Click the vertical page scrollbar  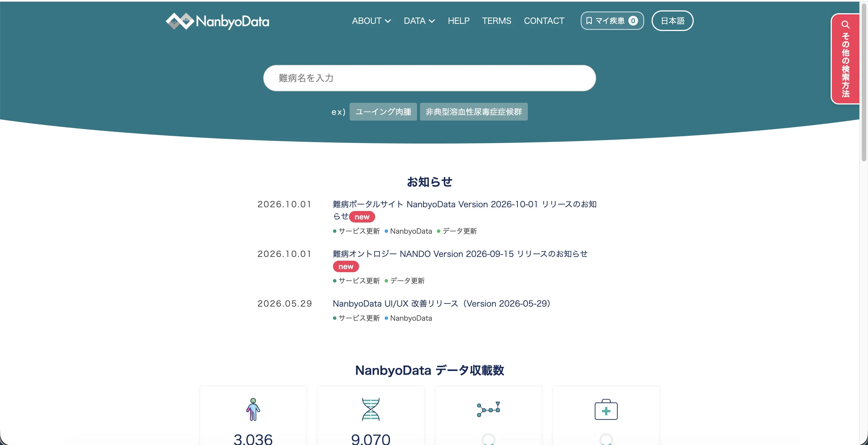click(x=864, y=81)
